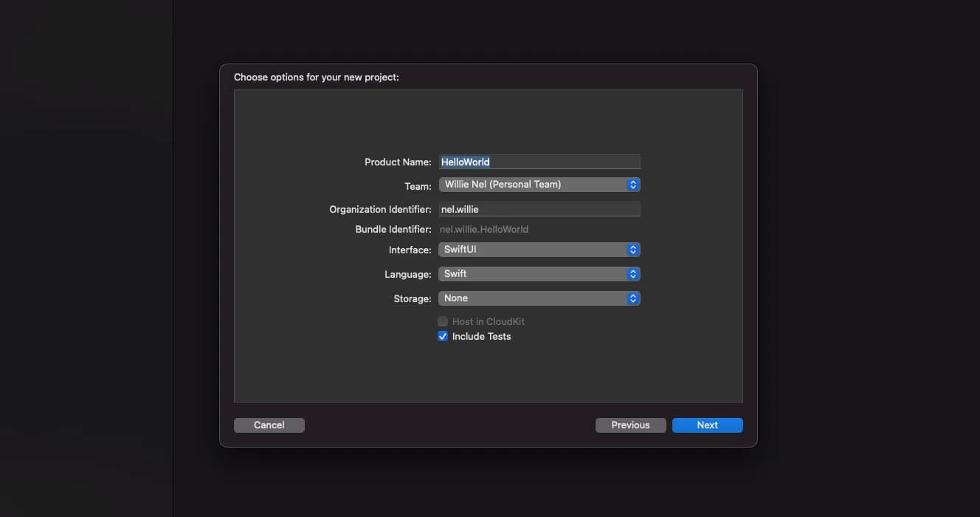Proceed with the Next button
The width and height of the screenshot is (980, 517).
tap(707, 425)
